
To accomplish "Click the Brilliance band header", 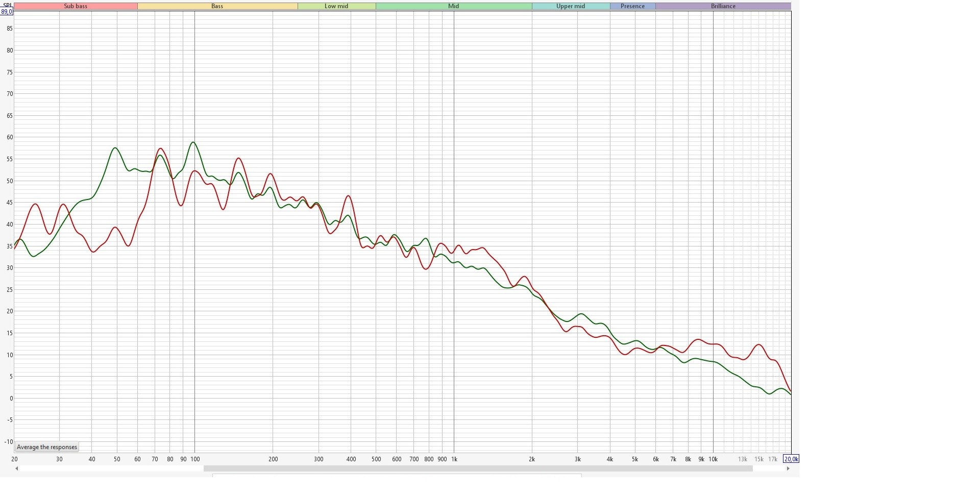I will (x=723, y=6).
